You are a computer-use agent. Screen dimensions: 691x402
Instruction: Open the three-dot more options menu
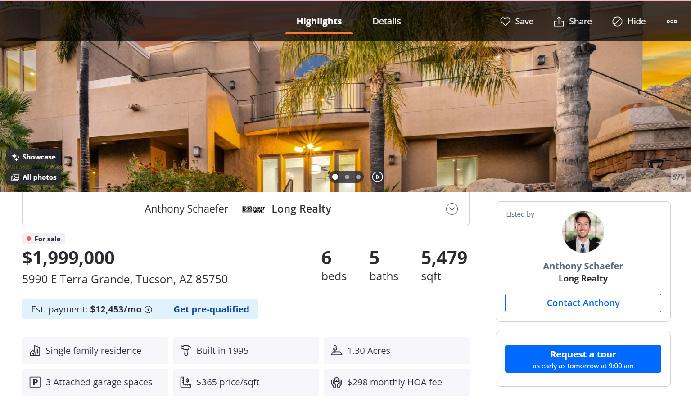672,21
